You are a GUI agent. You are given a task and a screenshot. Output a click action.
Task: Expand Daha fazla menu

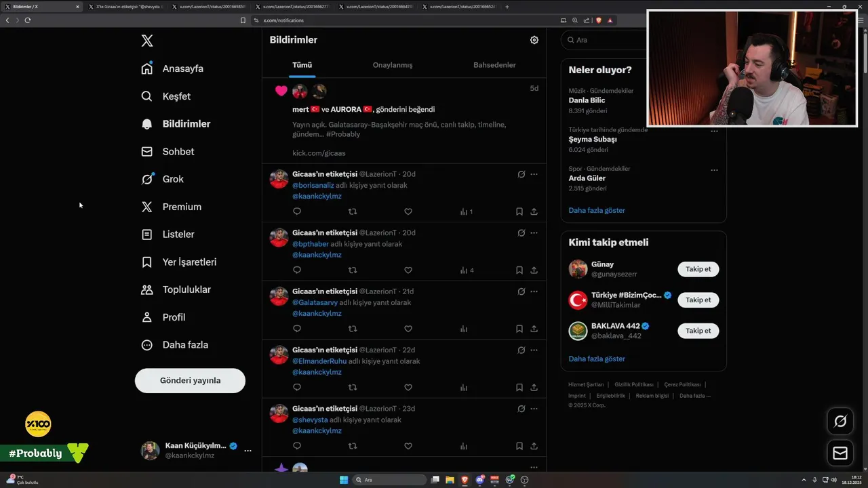pyautogui.click(x=174, y=345)
